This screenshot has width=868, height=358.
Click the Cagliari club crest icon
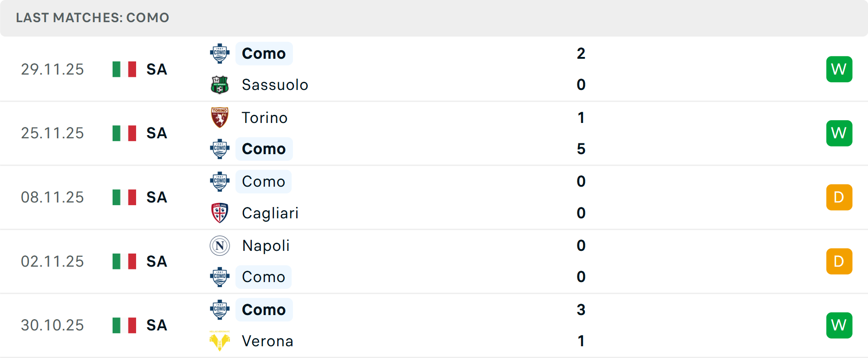tap(220, 213)
